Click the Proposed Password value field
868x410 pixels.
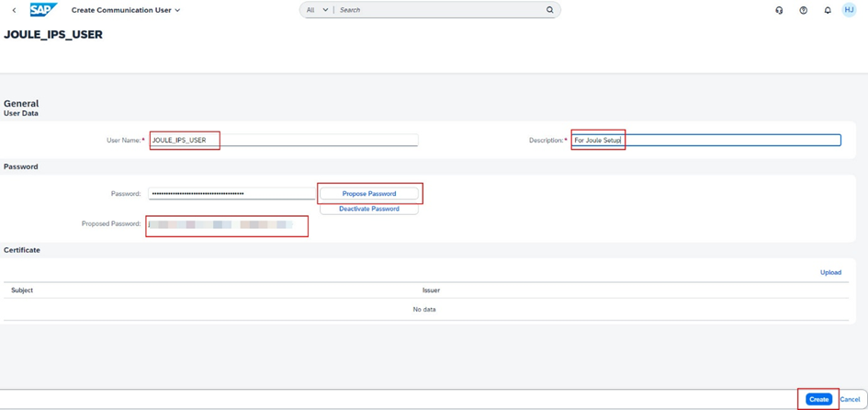pos(225,224)
